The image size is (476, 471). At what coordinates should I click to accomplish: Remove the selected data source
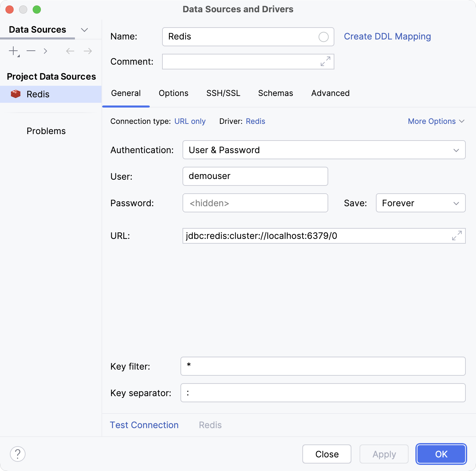click(31, 51)
